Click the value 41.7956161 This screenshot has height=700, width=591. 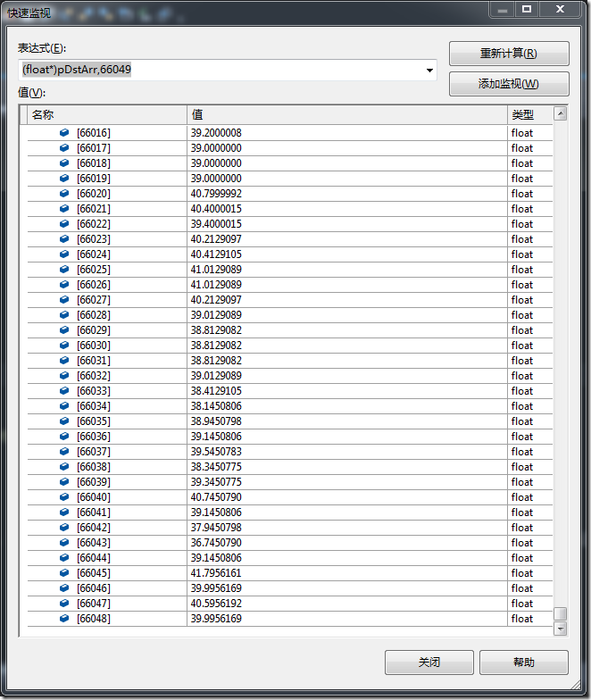coord(216,573)
